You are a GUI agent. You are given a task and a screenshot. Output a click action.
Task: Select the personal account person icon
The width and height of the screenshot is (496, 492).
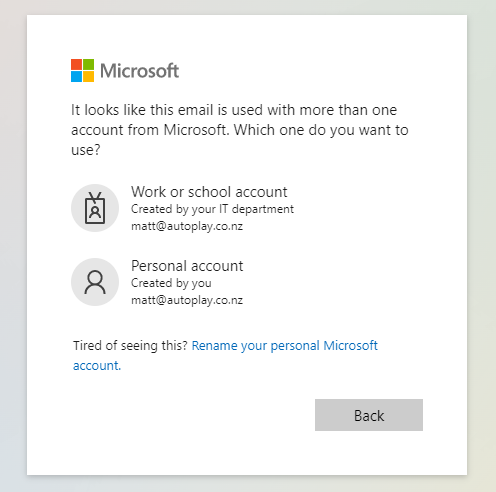[x=95, y=282]
